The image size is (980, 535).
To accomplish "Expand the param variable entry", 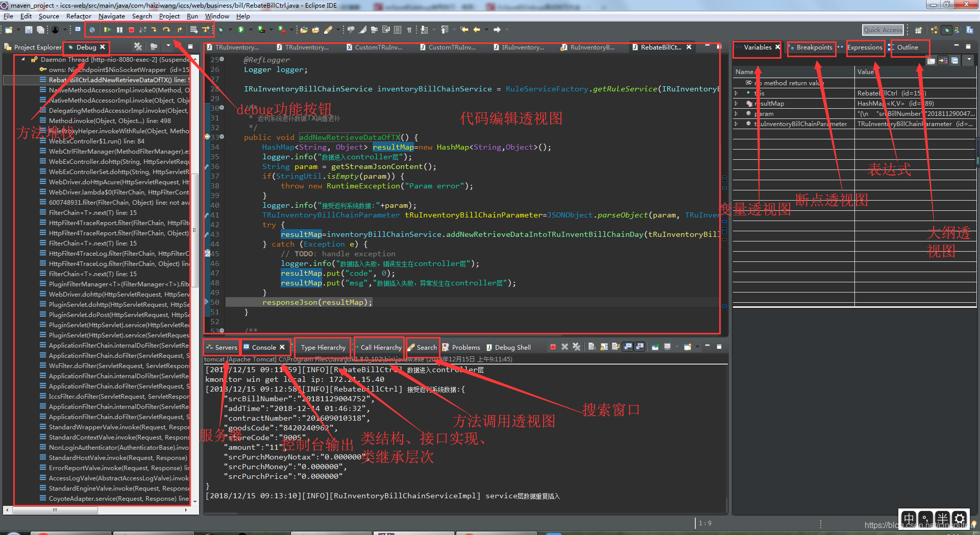I will (x=737, y=113).
